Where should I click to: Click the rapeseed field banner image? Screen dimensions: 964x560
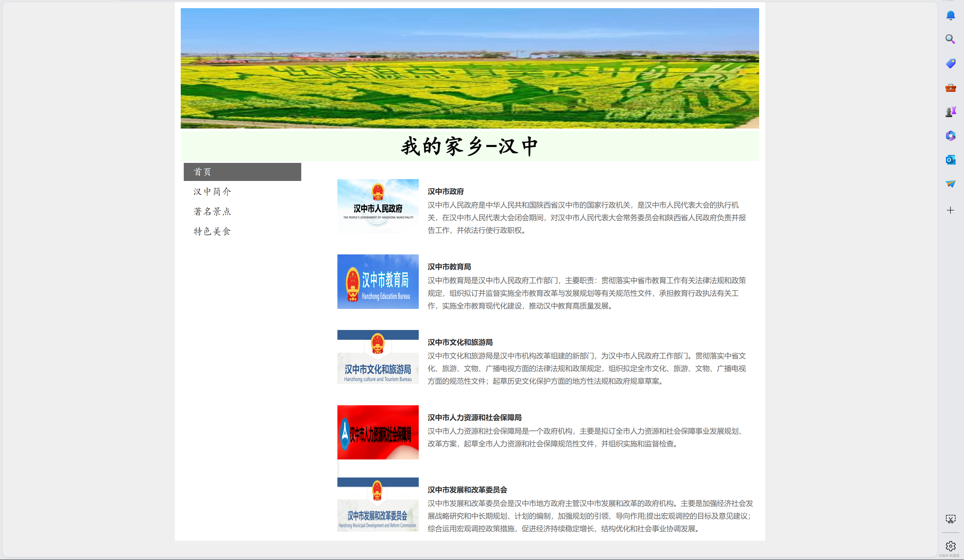tap(469, 68)
